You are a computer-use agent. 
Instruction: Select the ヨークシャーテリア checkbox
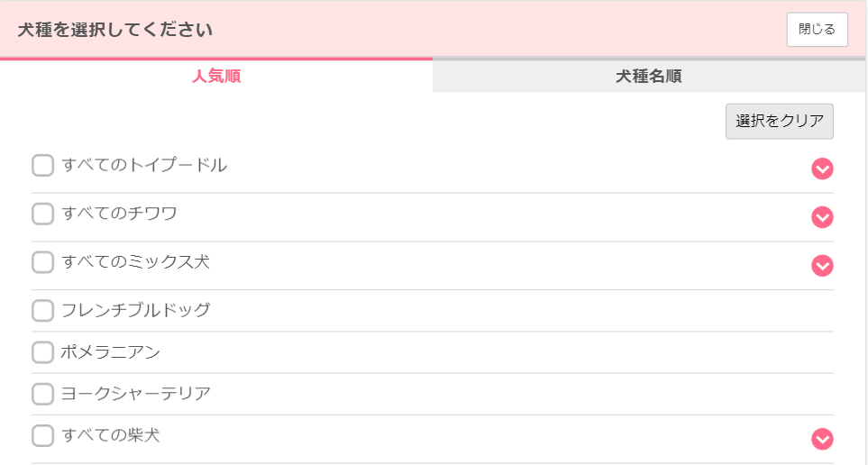[x=42, y=394]
